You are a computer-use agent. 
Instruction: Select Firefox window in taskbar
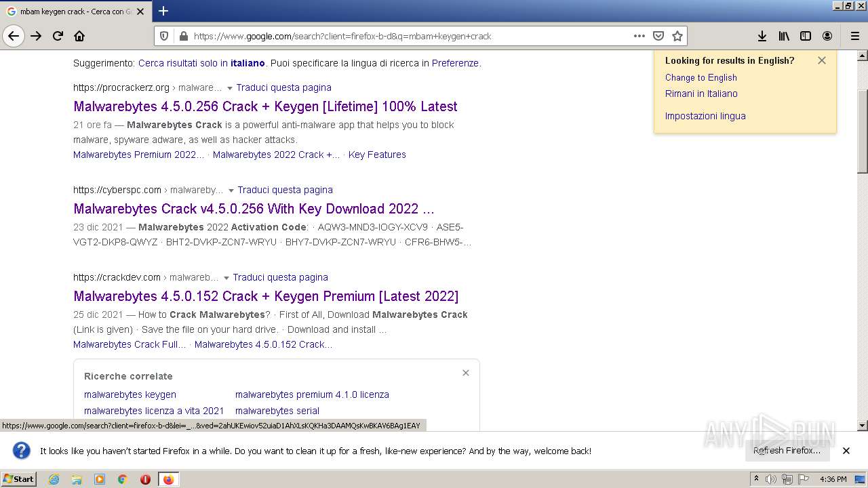pyautogui.click(x=168, y=479)
